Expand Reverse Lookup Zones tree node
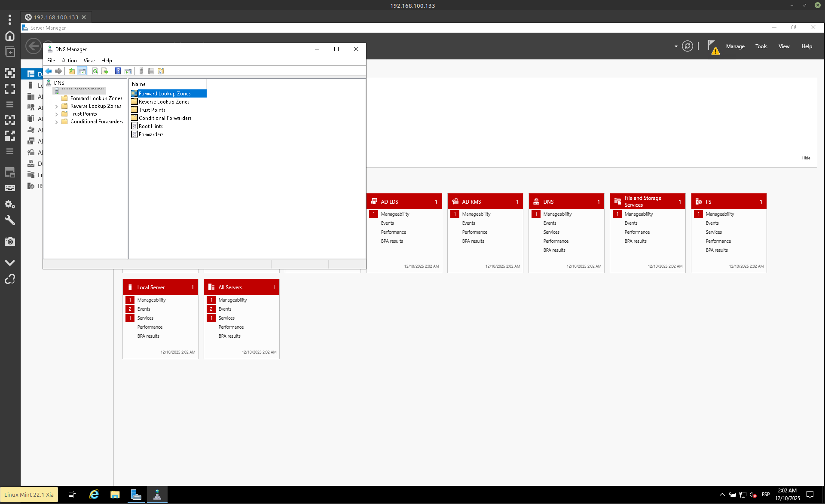825x504 pixels. 56,107
